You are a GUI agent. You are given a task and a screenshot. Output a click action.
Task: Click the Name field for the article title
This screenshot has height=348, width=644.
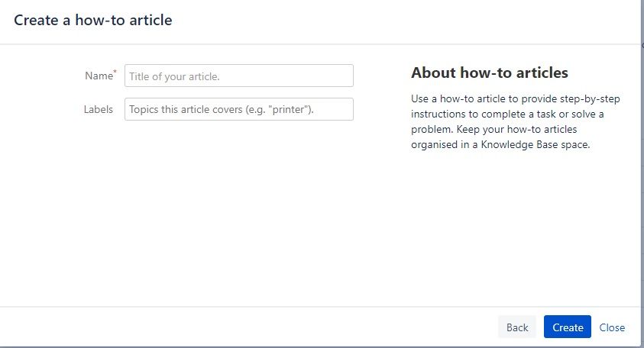pyautogui.click(x=238, y=76)
